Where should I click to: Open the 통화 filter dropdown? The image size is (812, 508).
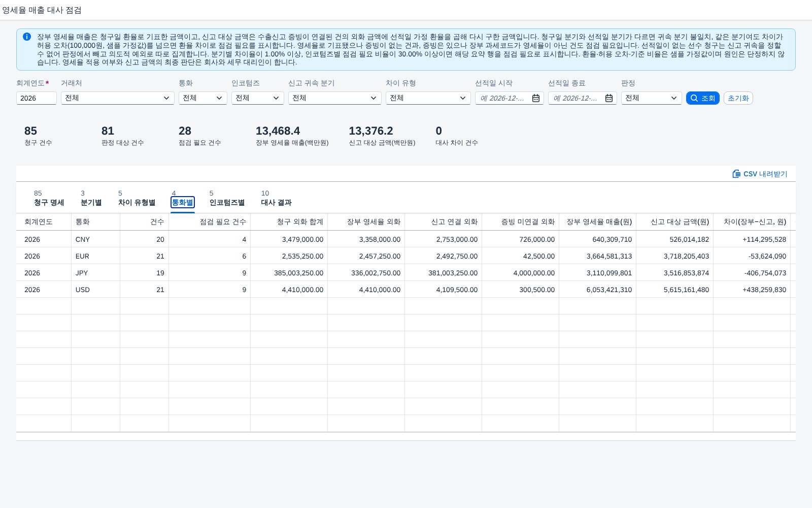pyautogui.click(x=203, y=98)
